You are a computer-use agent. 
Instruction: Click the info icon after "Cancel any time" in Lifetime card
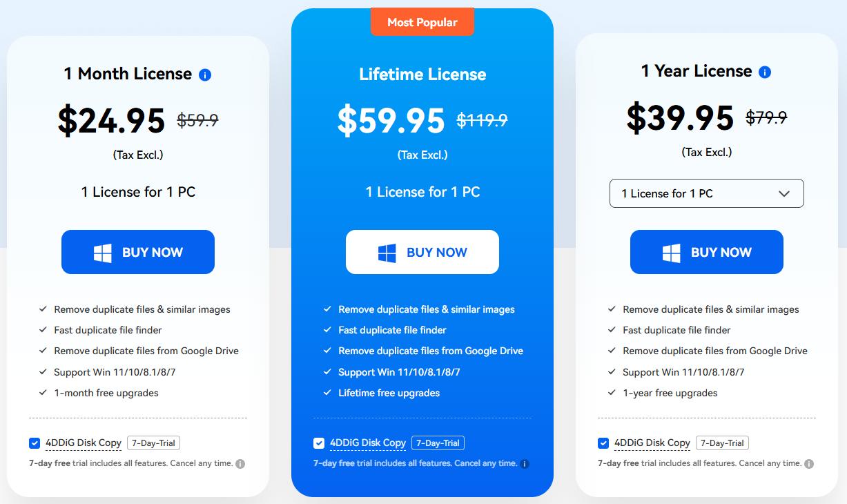[525, 463]
